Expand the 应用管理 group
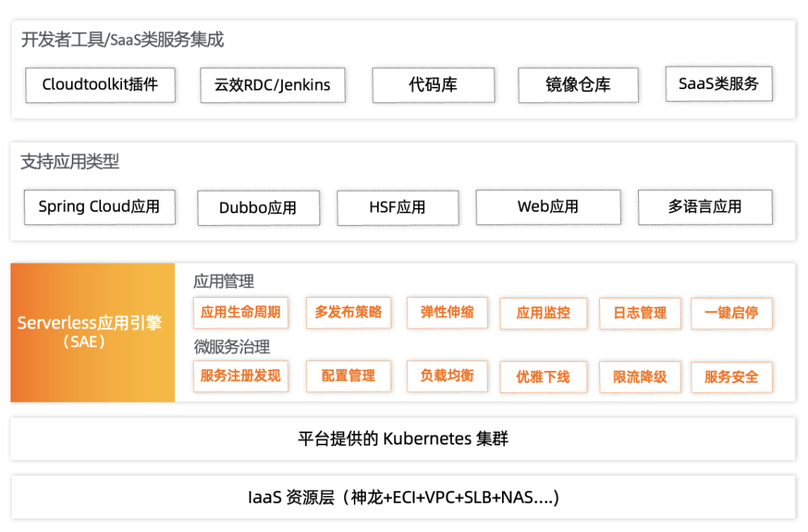This screenshot has width=808, height=532. (223, 281)
